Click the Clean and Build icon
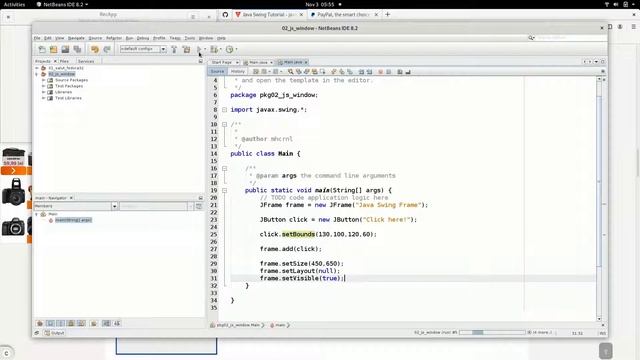 tap(187, 49)
